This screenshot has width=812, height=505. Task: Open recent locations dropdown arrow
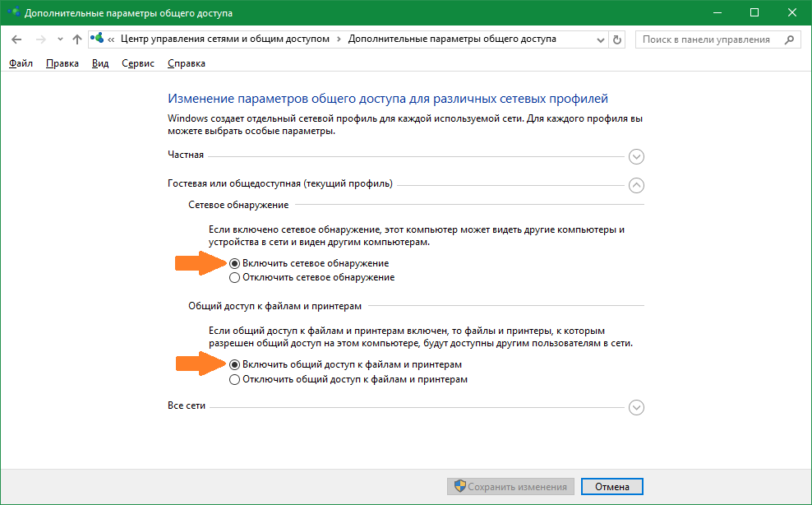pos(58,39)
